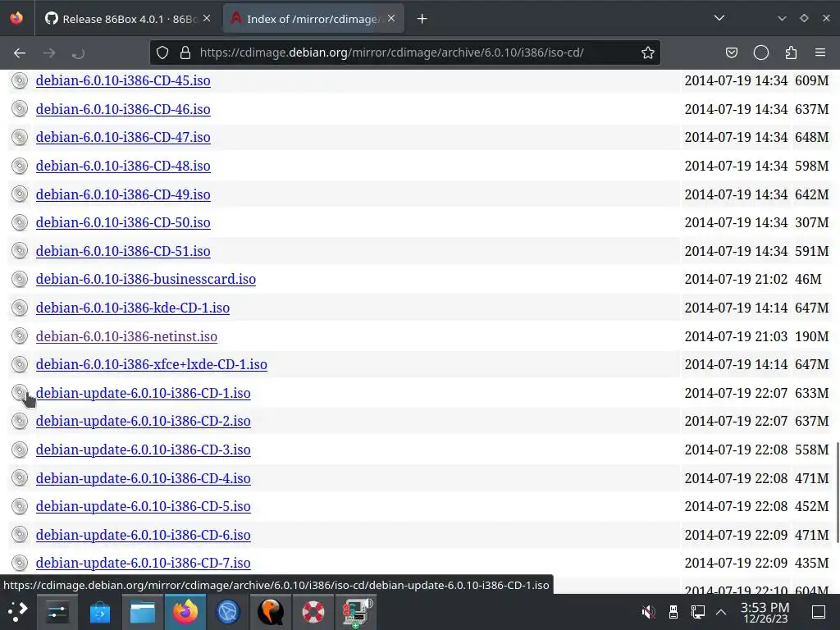Viewport: 840px width, 630px height.
Task: Open debian-update-6.0.10-i386-CD-2.iso link
Action: (x=143, y=422)
